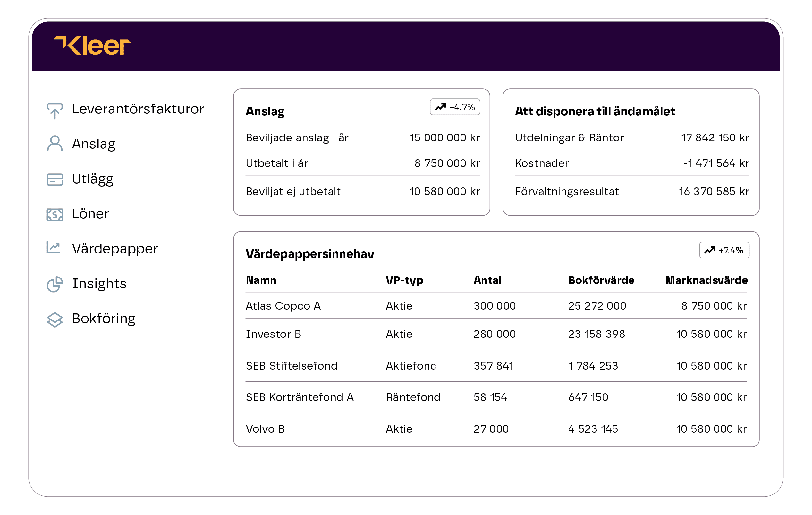Click the Utlägg card icon
The width and height of the screenshot is (812, 515).
coord(55,179)
